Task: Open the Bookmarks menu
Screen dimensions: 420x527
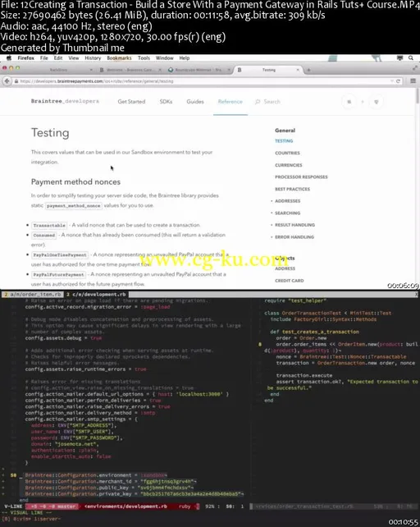Action: pos(119,57)
